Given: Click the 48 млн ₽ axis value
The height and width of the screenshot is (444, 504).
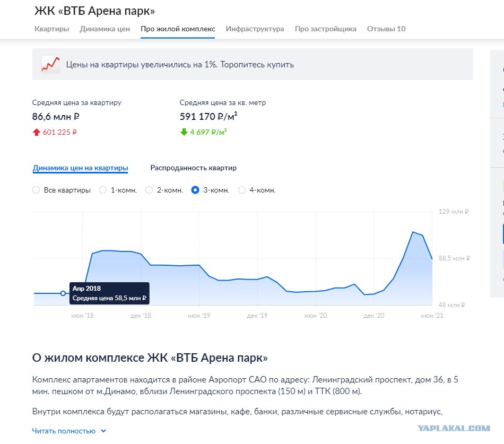Looking at the screenshot, I should click(x=451, y=305).
